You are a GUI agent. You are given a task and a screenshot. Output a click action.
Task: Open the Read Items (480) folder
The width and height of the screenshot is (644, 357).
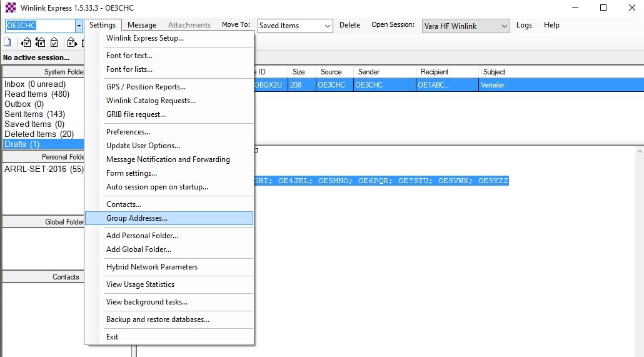click(x=37, y=94)
